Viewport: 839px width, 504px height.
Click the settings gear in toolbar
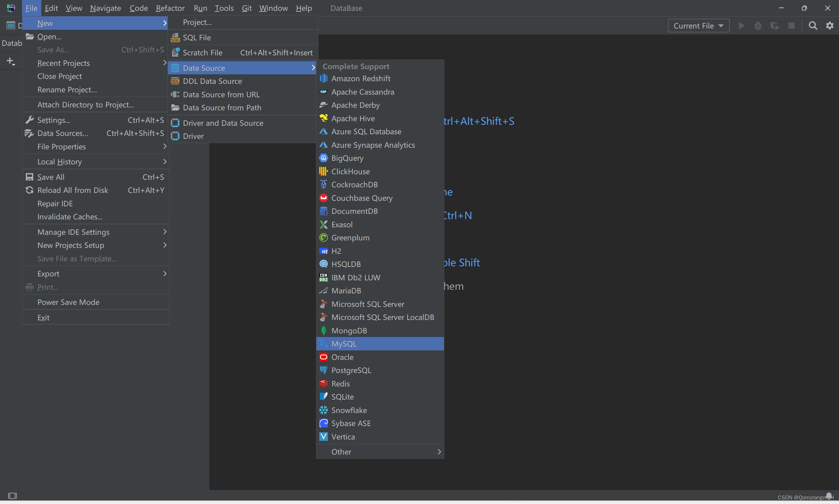[829, 26]
